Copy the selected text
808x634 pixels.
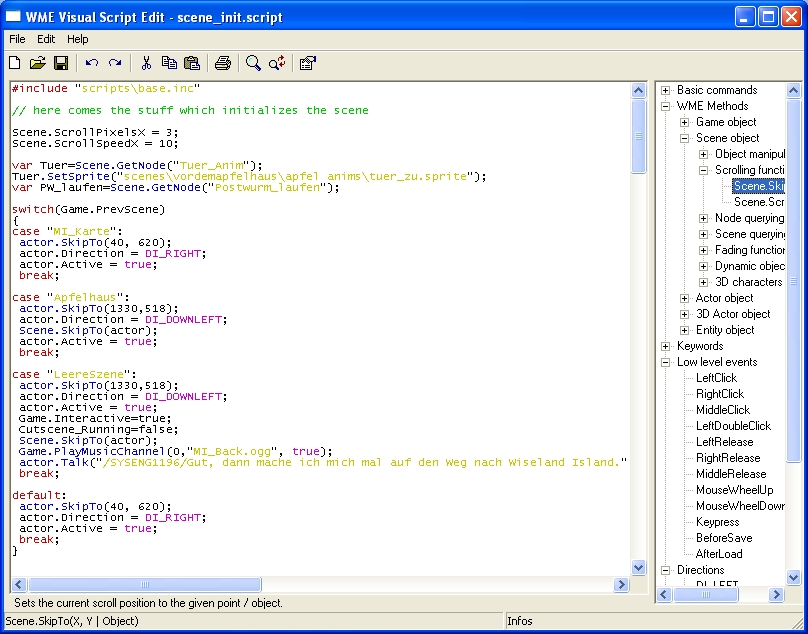[x=169, y=63]
